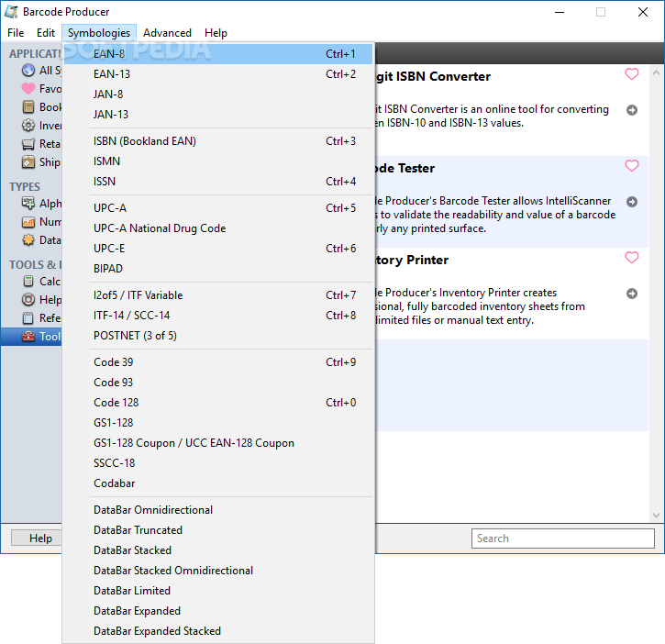Select ISBN (Bookland EAN)
Screen dimensions: 665x644
(x=218, y=141)
